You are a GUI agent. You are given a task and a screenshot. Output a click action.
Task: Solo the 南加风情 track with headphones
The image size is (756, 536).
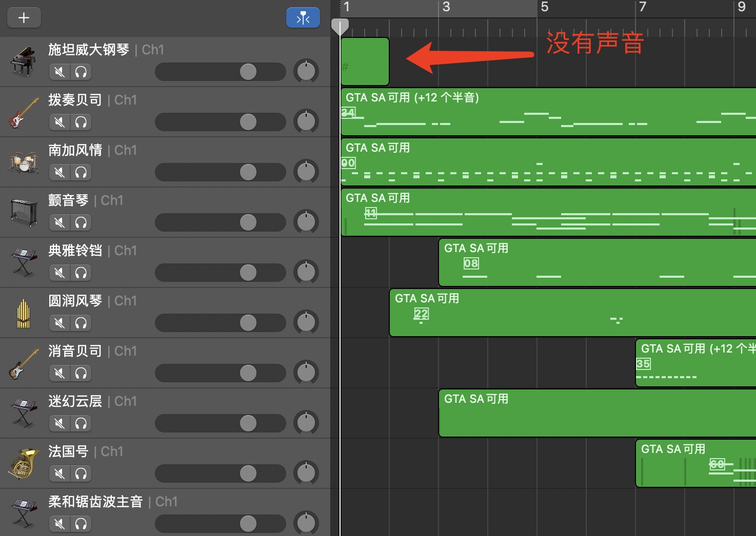81,172
